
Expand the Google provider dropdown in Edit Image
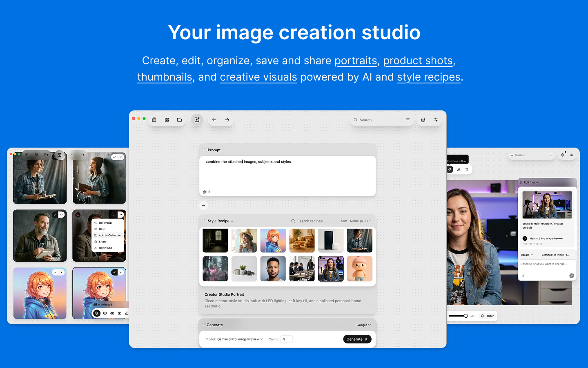click(x=527, y=254)
